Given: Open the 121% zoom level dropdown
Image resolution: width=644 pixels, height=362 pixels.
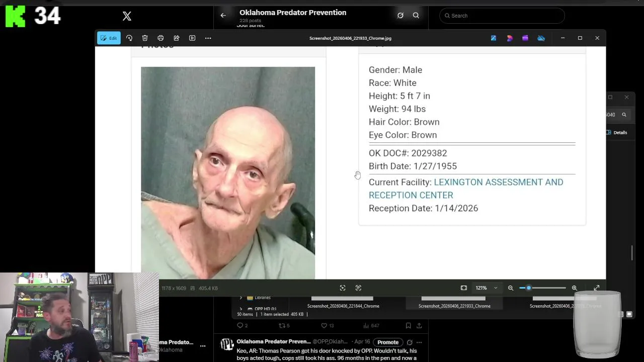Looking at the screenshot, I should click(487, 288).
